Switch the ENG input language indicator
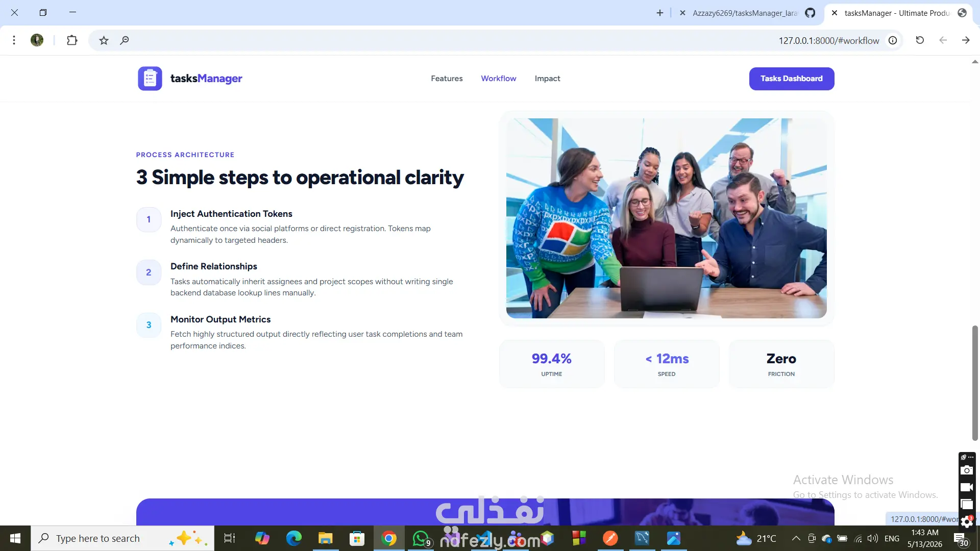The height and width of the screenshot is (551, 980). pyautogui.click(x=892, y=538)
